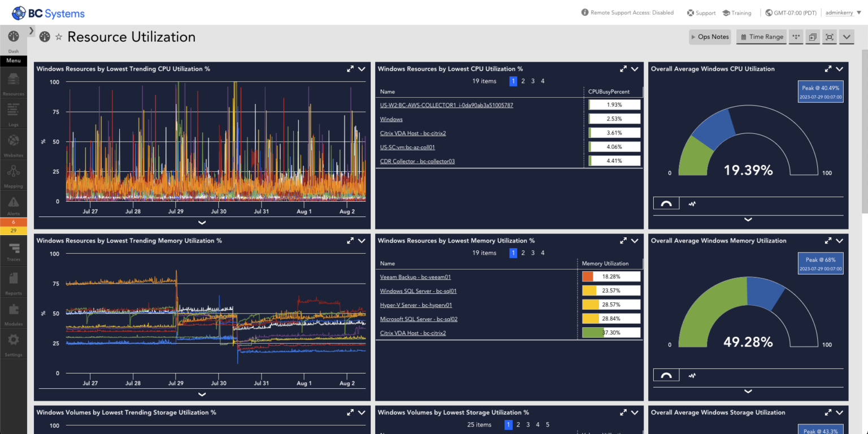Screen dimensions: 868x434
Task: Expand the CPU Utilization gauge widget to full size
Action: pyautogui.click(x=828, y=69)
